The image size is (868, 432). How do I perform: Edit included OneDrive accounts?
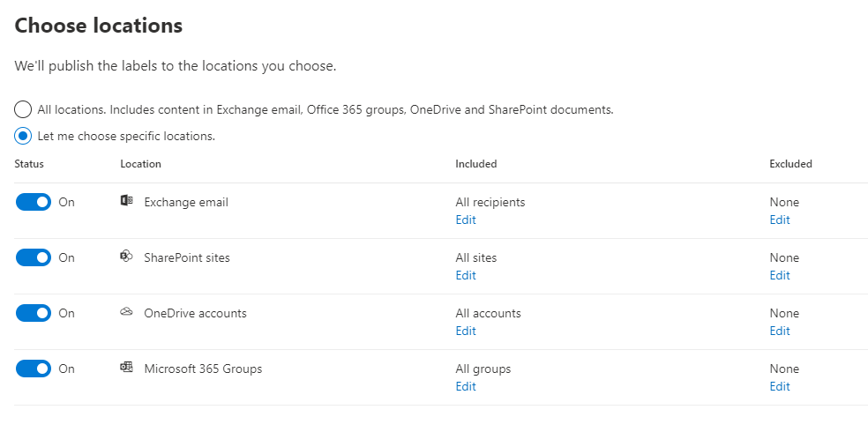tap(466, 331)
